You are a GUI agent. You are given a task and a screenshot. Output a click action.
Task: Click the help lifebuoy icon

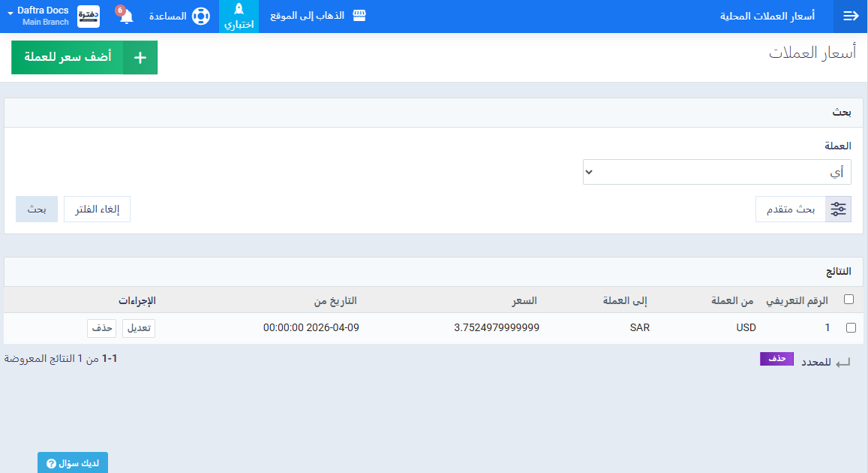pyautogui.click(x=200, y=17)
